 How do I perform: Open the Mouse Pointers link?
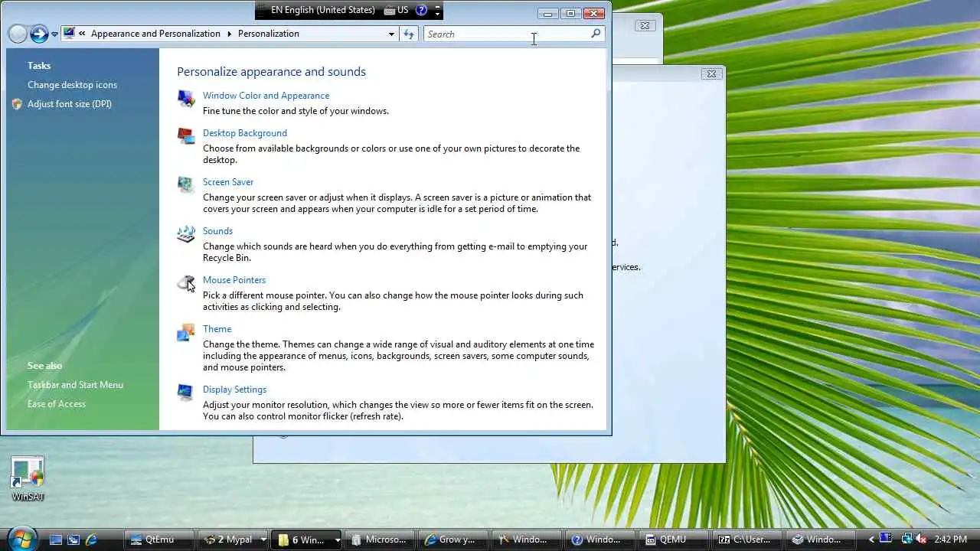tap(234, 280)
